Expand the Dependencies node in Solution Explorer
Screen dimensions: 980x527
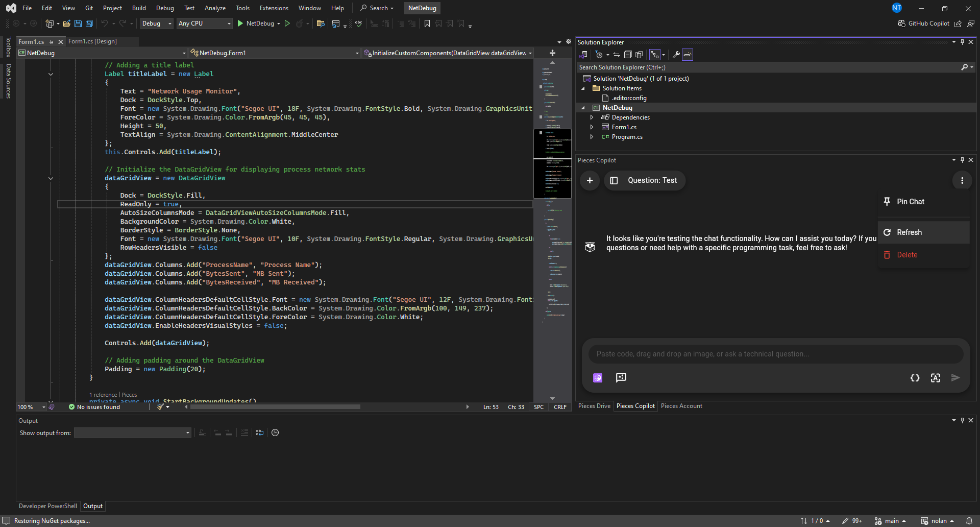(592, 117)
